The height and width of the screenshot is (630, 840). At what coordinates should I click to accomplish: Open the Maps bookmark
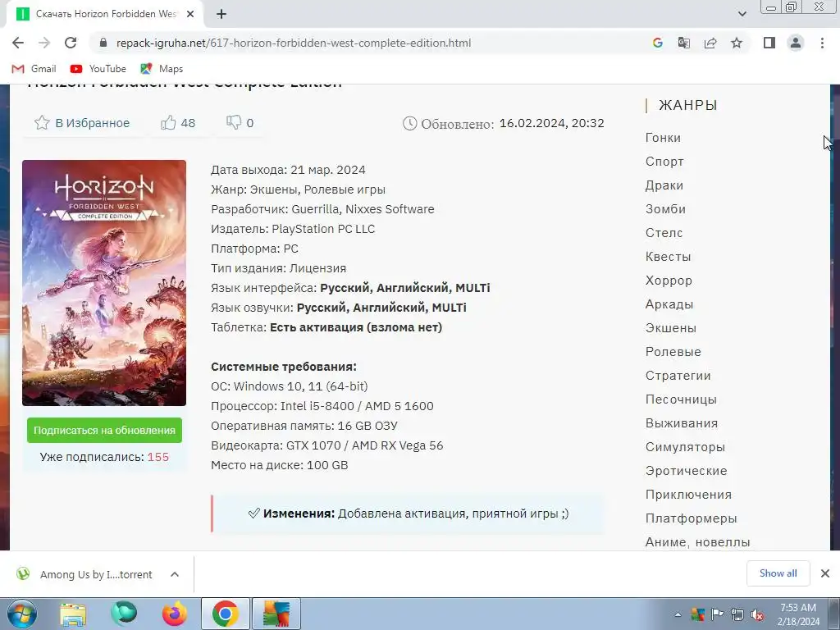(162, 69)
